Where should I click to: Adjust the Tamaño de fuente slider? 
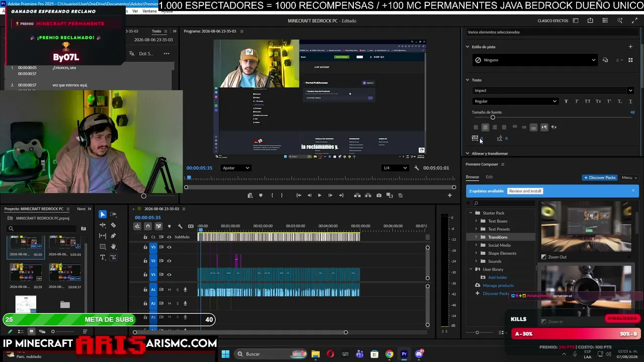[x=493, y=118]
